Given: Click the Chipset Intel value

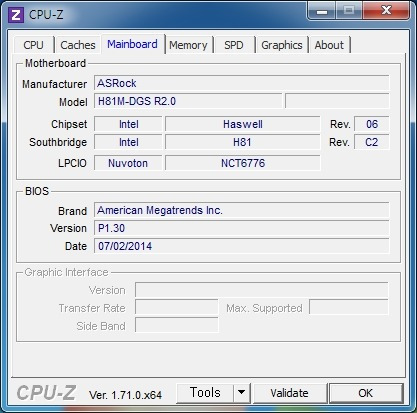Looking at the screenshot, I should click(x=128, y=124).
